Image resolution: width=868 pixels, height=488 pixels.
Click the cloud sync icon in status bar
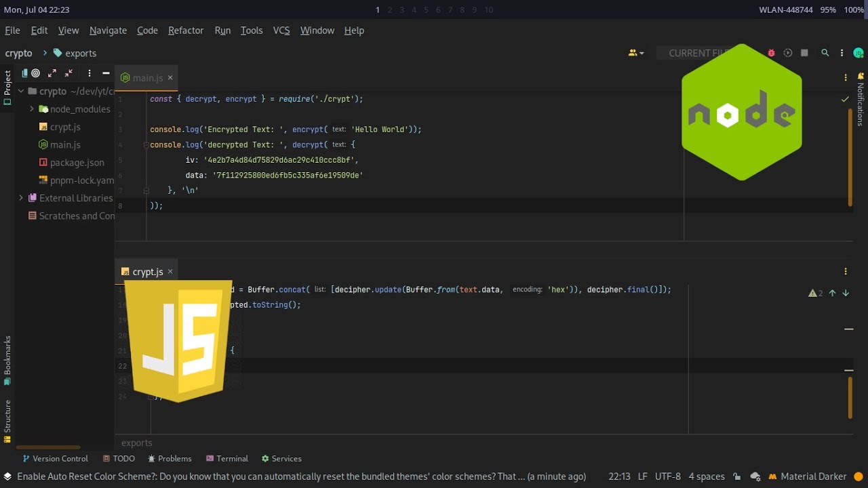[x=755, y=476]
